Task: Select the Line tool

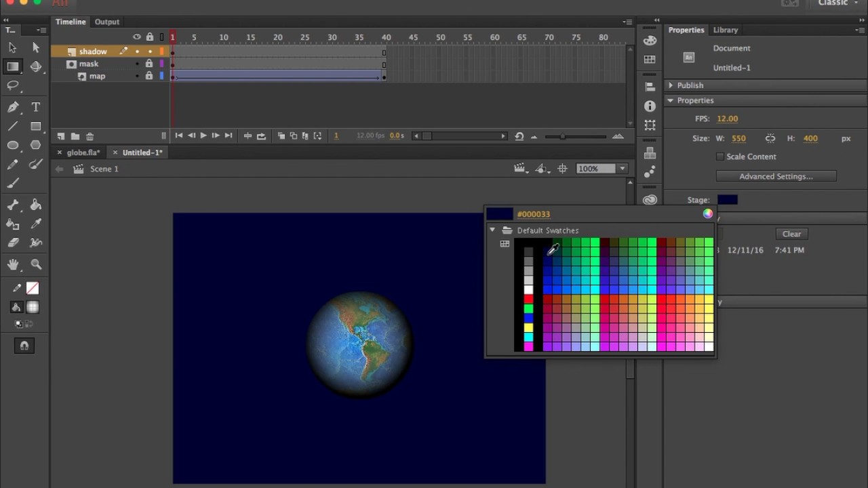Action: (12, 126)
